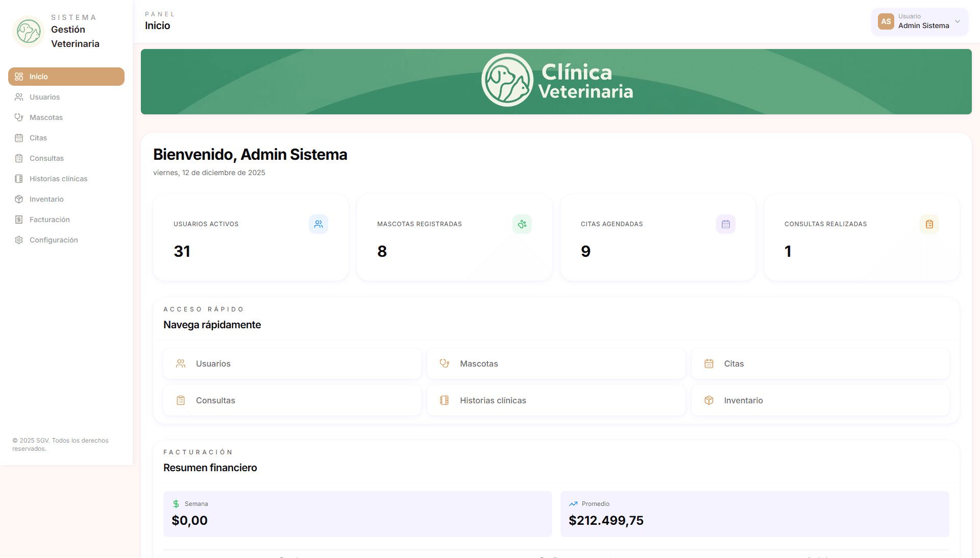Click the paw icon on Mascotas Registradas card
Viewport: 980px width, 558px height.
522,224
